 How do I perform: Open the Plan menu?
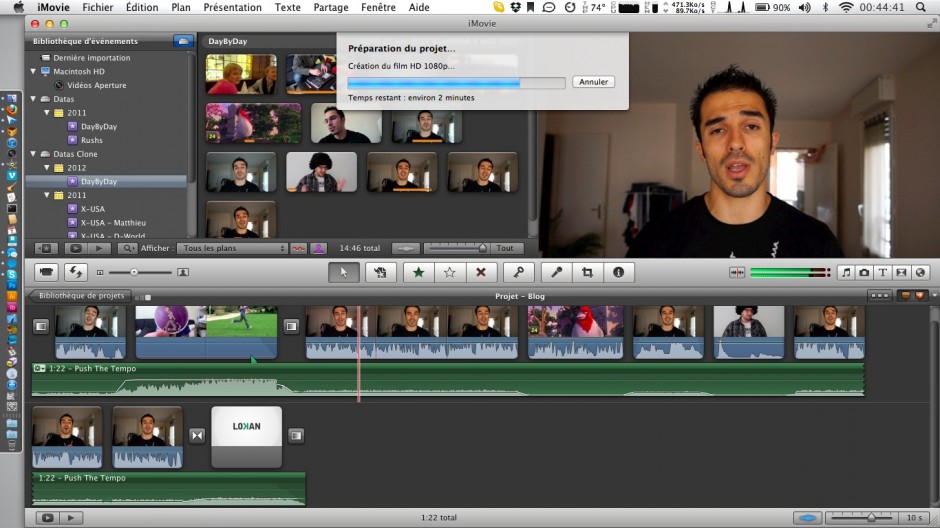(x=180, y=7)
